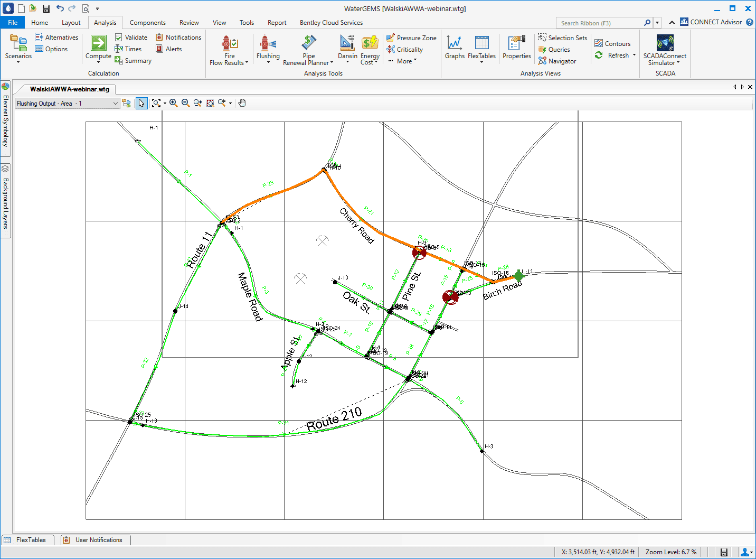Click the Zoom Previous tool
Screen dimensions: 756x559
222,103
